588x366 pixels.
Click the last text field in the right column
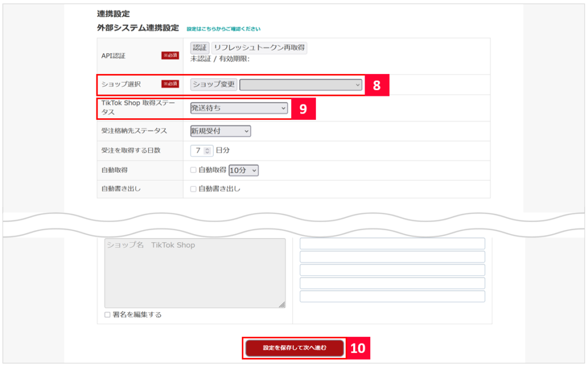click(x=392, y=297)
